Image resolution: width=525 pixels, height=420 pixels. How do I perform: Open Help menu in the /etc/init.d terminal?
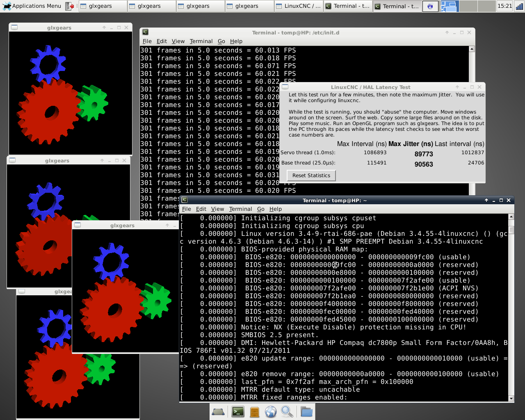click(x=236, y=41)
